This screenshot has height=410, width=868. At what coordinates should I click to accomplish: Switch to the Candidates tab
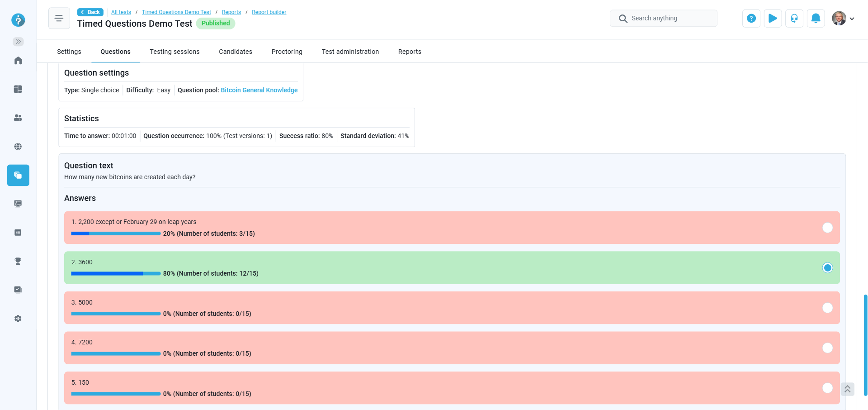click(x=236, y=52)
